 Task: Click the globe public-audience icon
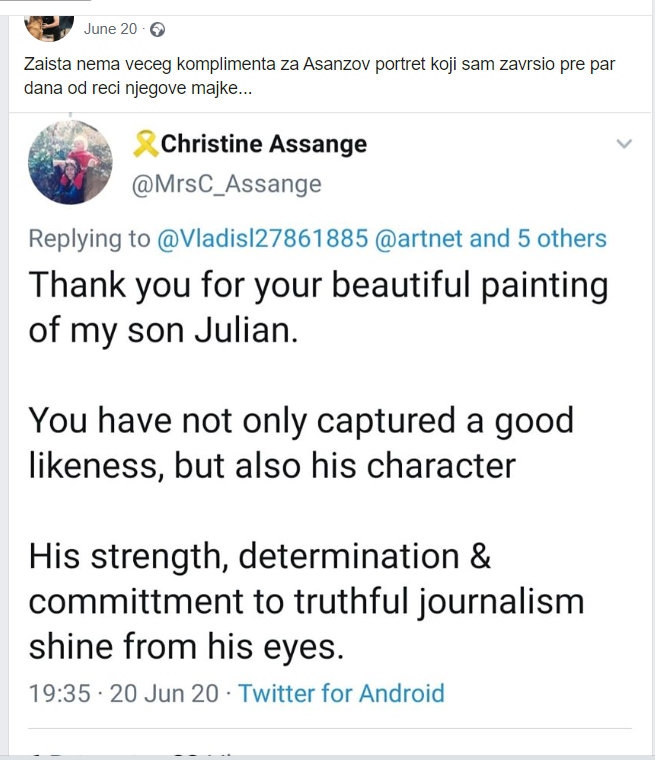tap(156, 29)
